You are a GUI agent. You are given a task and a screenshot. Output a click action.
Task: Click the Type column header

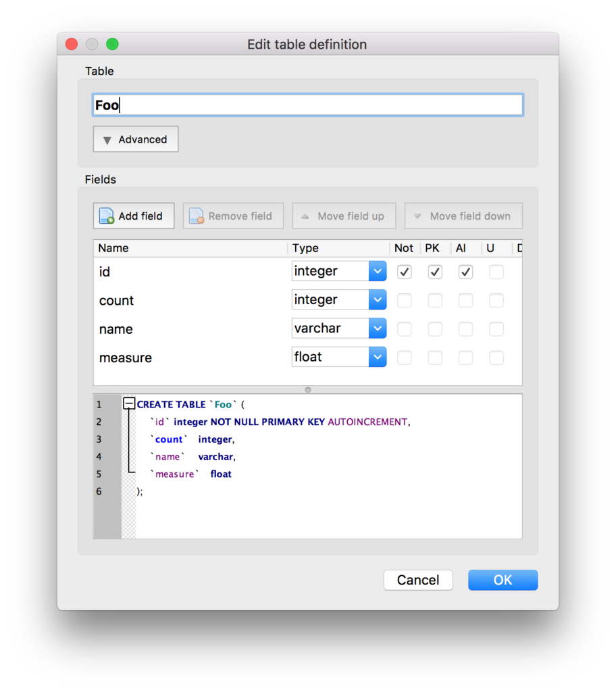point(339,248)
